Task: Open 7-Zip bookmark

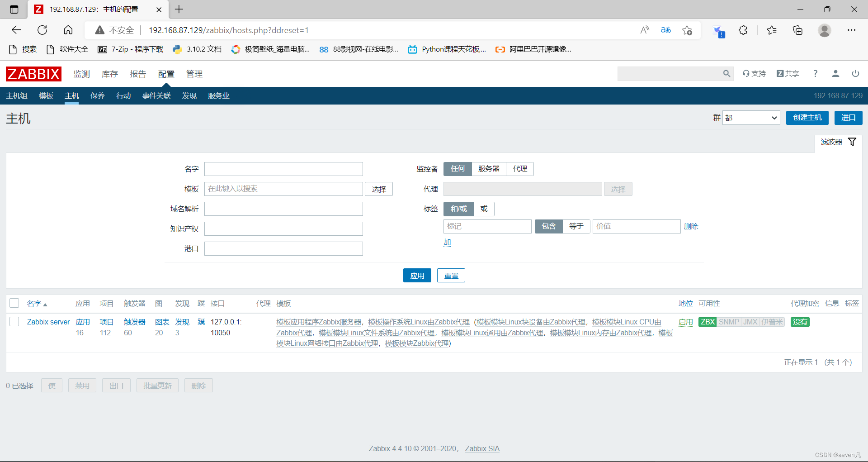Action: point(130,49)
